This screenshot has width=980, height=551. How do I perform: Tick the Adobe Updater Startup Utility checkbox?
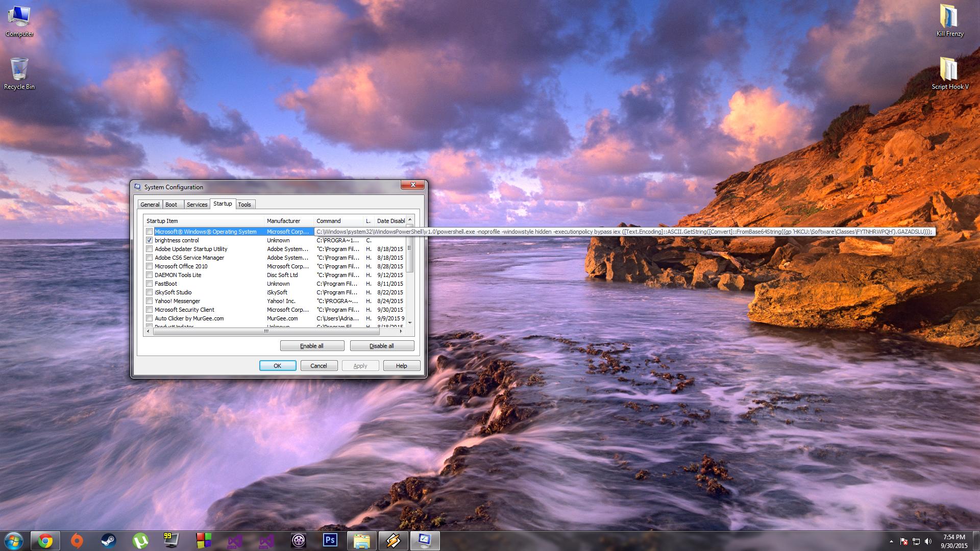150,249
